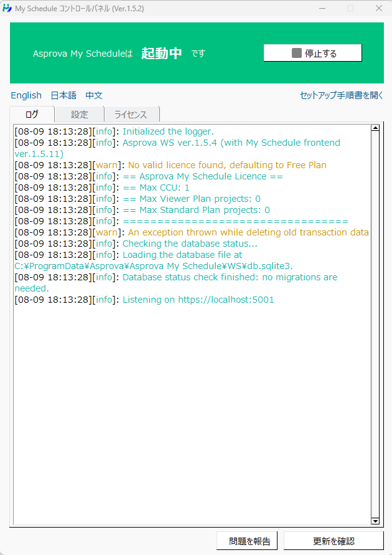Click the 'Listening on https://localhost:5001' log line

pyautogui.click(x=198, y=300)
